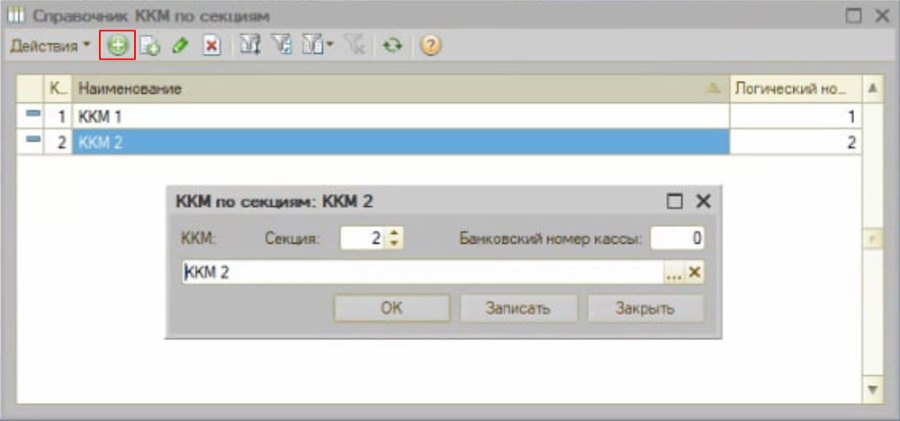The height and width of the screenshot is (421, 900).
Task: Click the list scrollbar middle thumb
Action: (x=872, y=239)
